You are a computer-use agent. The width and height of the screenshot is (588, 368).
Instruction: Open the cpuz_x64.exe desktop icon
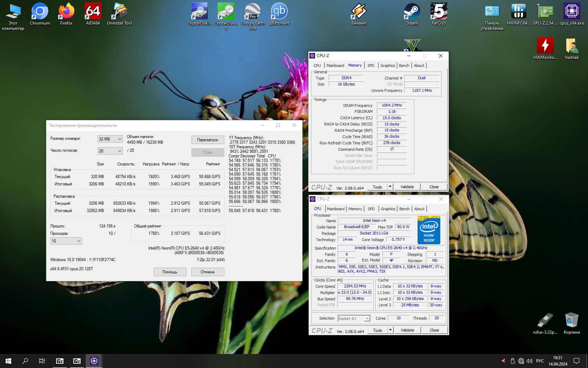click(x=572, y=14)
